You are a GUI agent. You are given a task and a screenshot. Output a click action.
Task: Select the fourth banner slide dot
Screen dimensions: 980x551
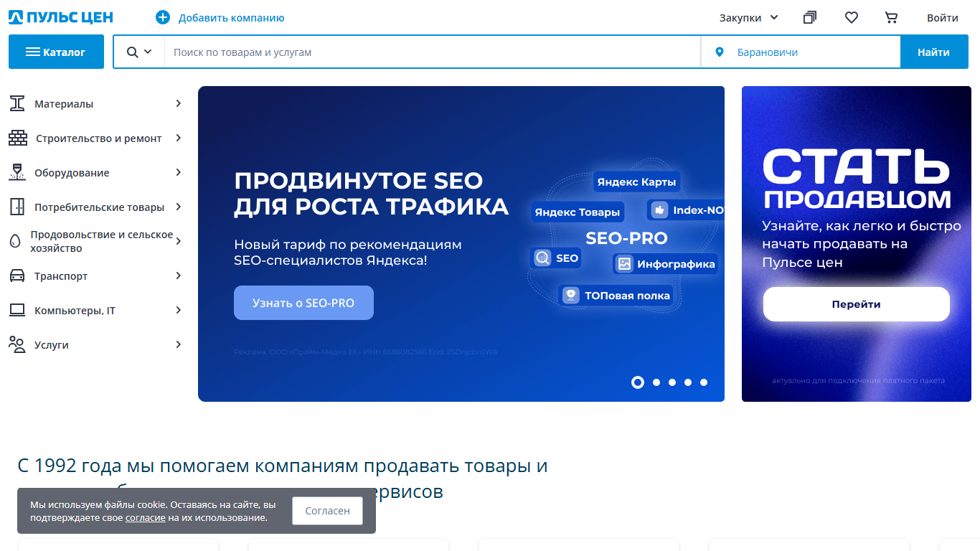(688, 382)
